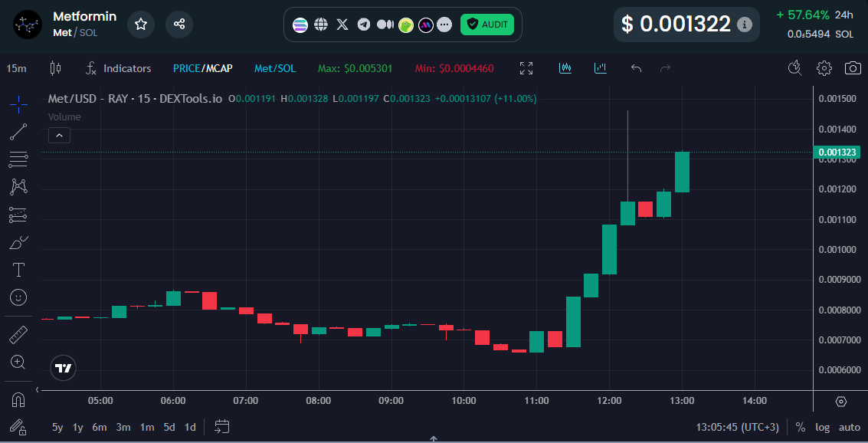Image resolution: width=868 pixels, height=443 pixels.
Task: View the AUDIT report button
Action: pos(487,25)
